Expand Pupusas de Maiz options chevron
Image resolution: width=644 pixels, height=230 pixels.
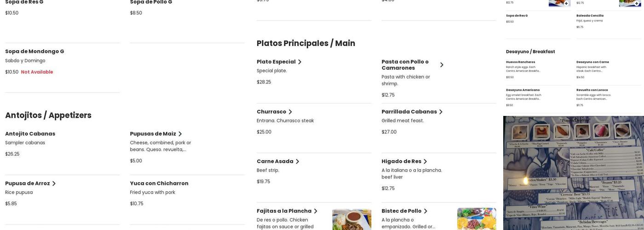pyautogui.click(x=180, y=134)
